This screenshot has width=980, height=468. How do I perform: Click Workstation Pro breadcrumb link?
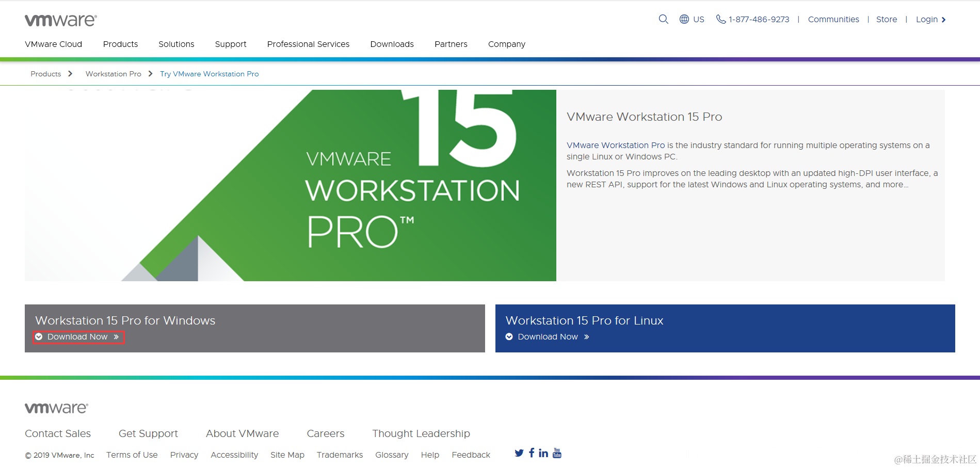[113, 74]
